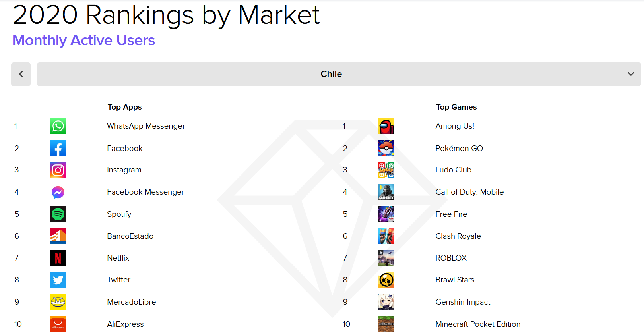Select the Instagram app icon

point(58,170)
